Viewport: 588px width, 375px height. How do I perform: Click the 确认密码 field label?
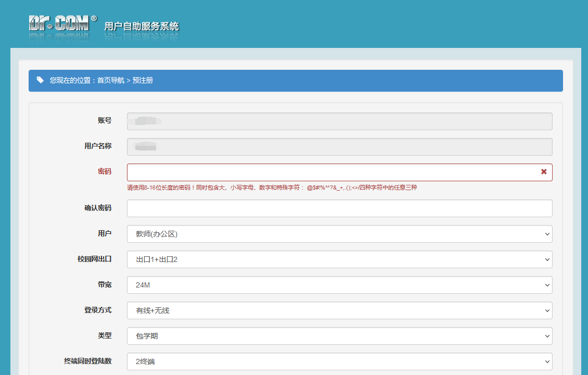pyautogui.click(x=98, y=208)
